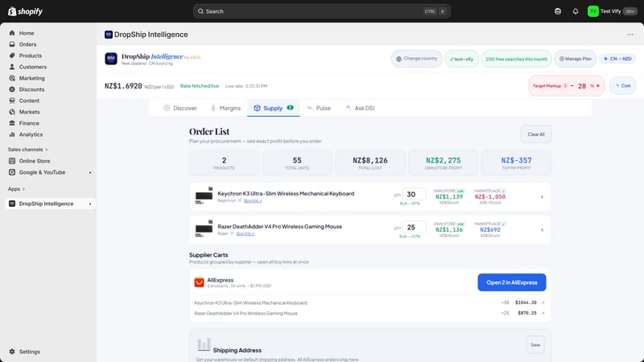Click Clear All button
644x362 pixels.
point(536,134)
